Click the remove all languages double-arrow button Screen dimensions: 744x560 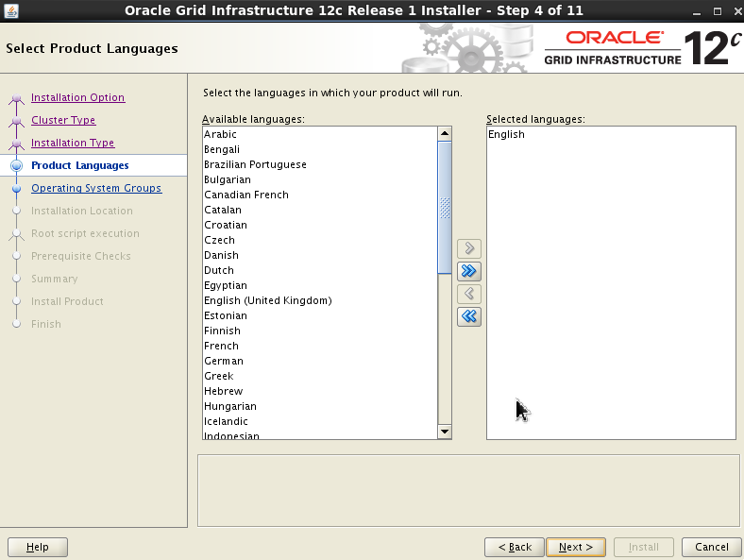[x=469, y=316]
